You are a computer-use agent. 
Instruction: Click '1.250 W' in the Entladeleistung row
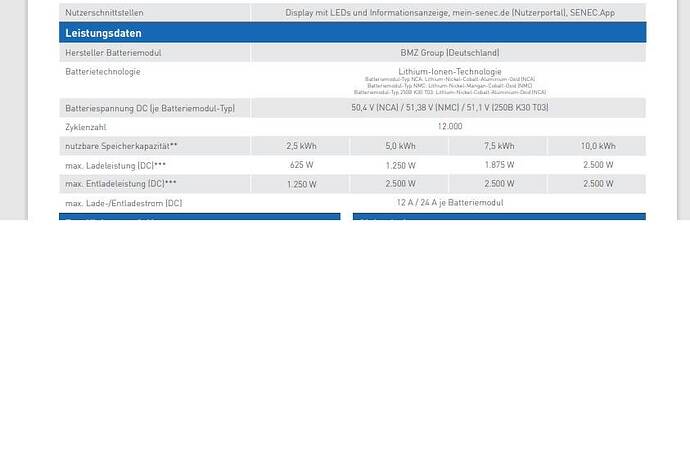coord(301,184)
